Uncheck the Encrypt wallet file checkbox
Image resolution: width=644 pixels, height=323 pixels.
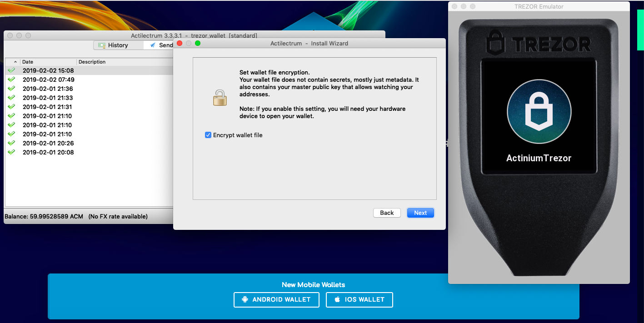click(x=208, y=135)
